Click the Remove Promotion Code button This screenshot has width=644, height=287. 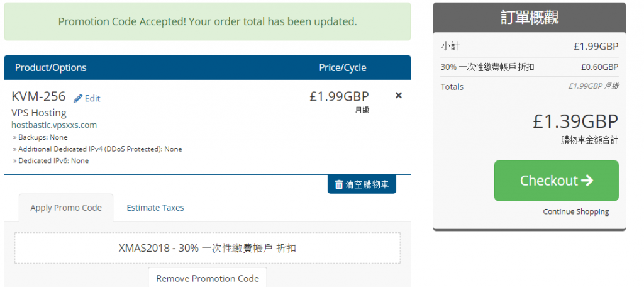click(x=208, y=278)
